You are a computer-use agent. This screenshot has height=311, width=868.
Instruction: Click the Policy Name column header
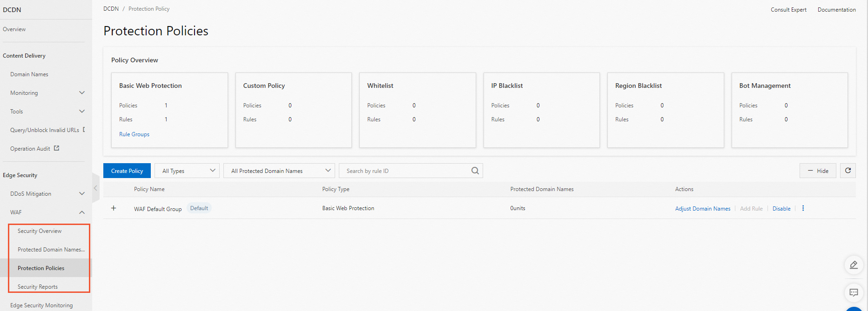pyautogui.click(x=149, y=189)
